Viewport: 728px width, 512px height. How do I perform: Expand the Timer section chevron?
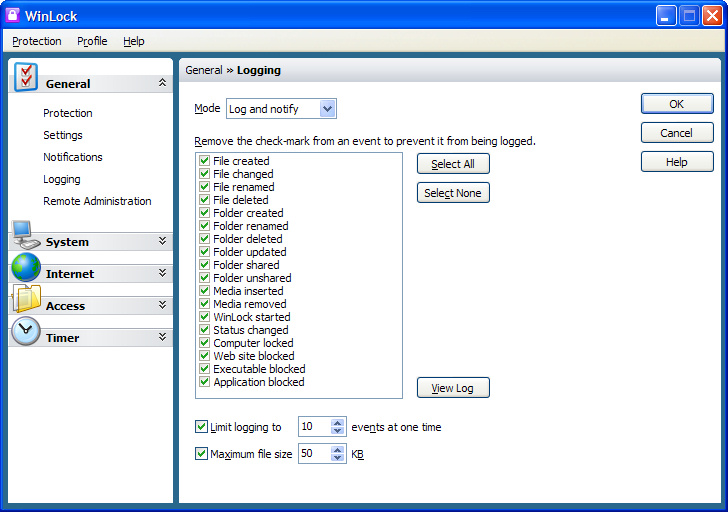[x=162, y=337]
